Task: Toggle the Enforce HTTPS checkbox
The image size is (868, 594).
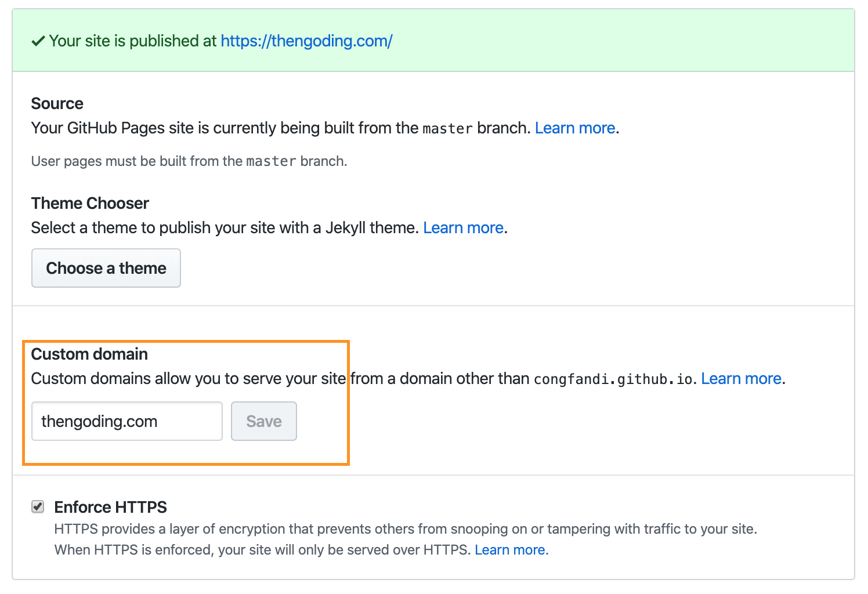Action: 38,507
